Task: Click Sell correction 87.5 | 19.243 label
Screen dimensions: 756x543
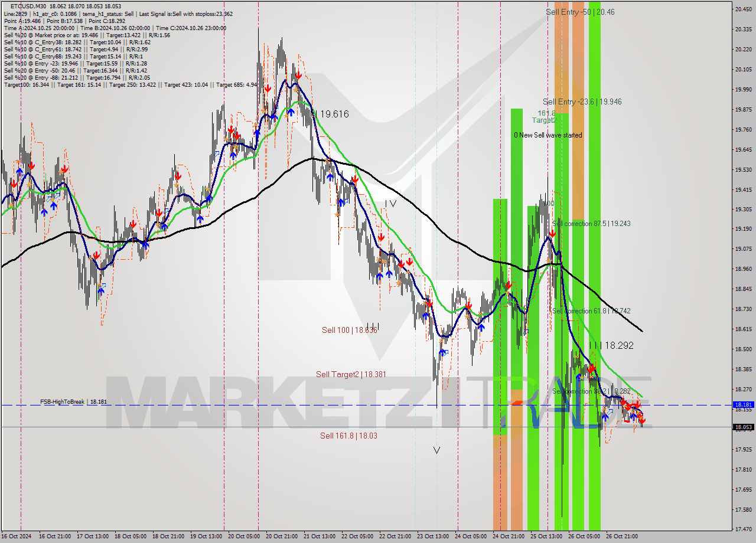Action: point(591,224)
